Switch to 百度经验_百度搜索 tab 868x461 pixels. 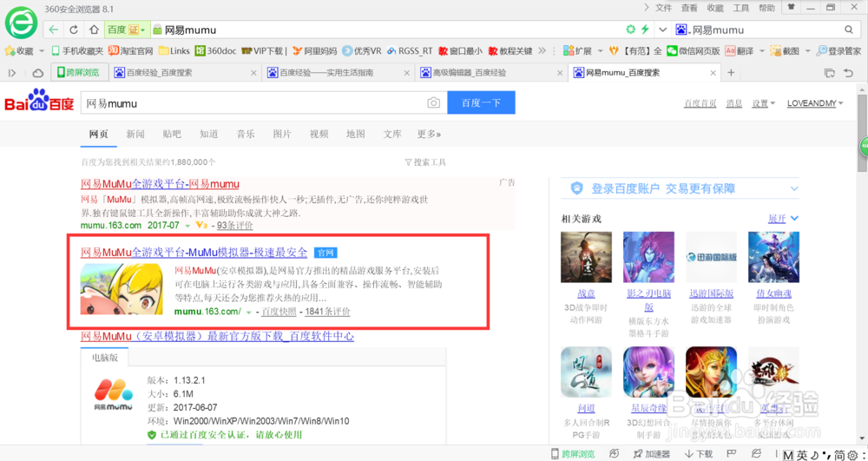point(185,73)
